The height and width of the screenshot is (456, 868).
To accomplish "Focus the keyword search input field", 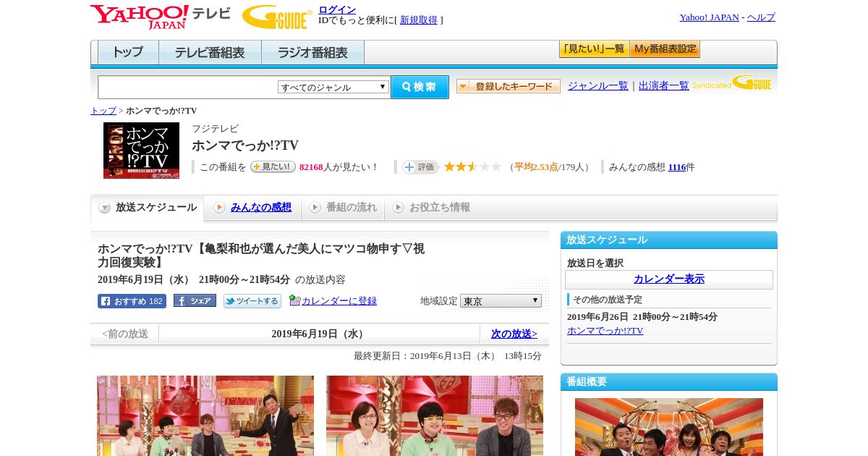I will tap(187, 87).
